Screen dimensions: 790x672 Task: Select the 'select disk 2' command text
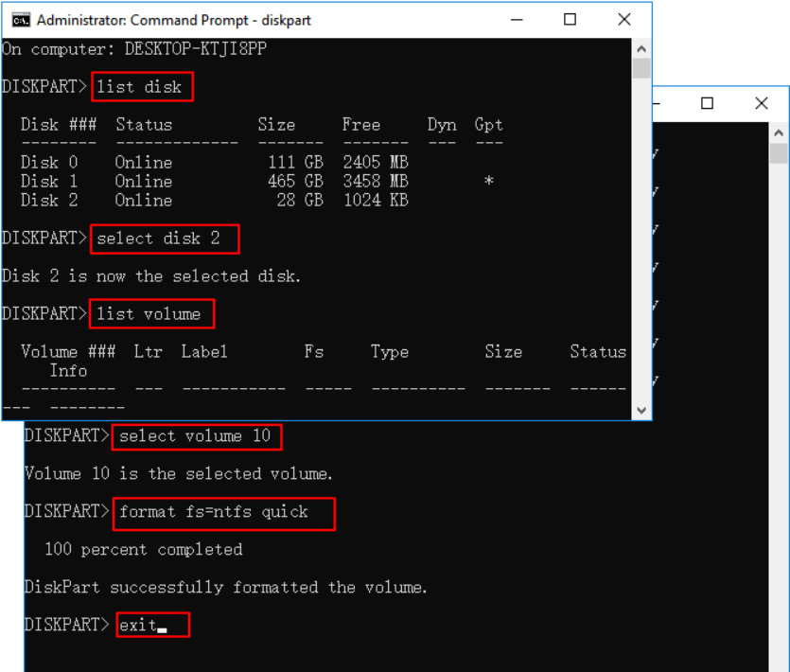(164, 239)
